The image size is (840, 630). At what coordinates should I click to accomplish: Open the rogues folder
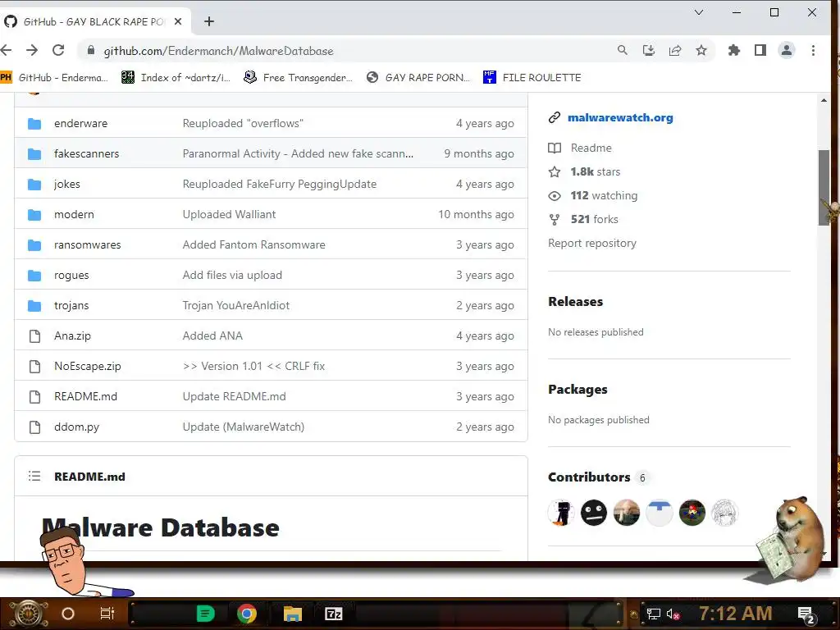pos(71,276)
